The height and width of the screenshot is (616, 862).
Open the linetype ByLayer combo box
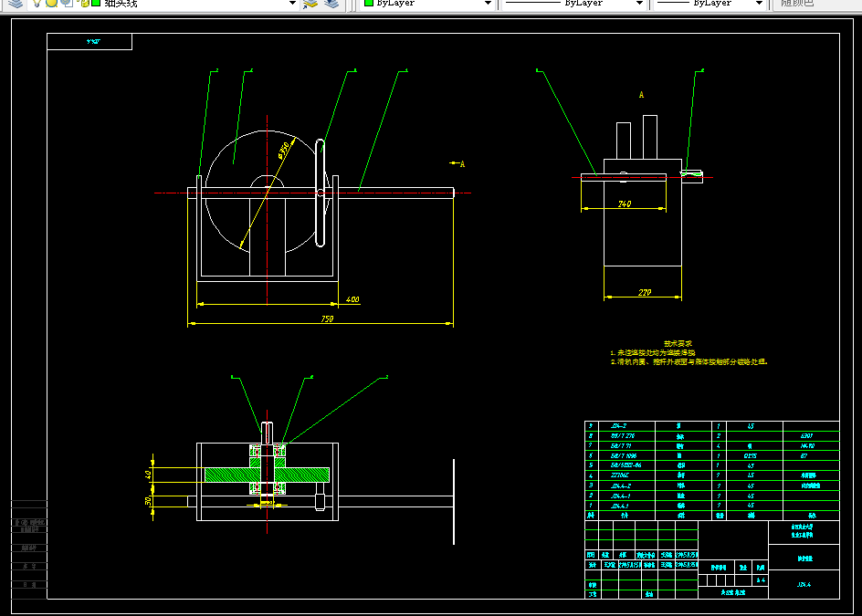pos(573,4)
